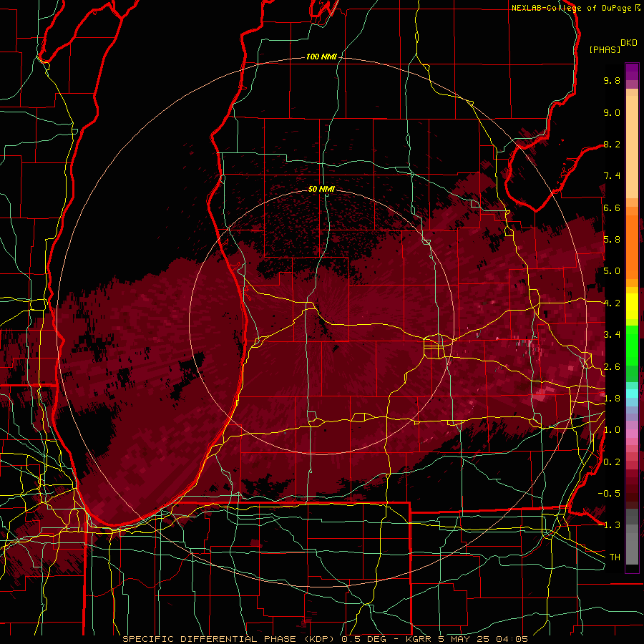Screen dimensions: 644x644
Task: Click the 9.0 legend value
Action: click(612, 112)
